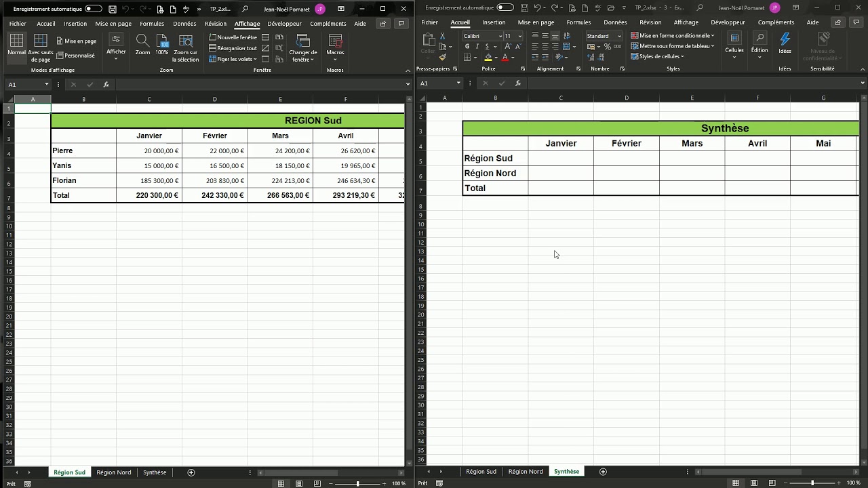
Task: Select Synthèse sheet tab in right window
Action: coord(566,472)
